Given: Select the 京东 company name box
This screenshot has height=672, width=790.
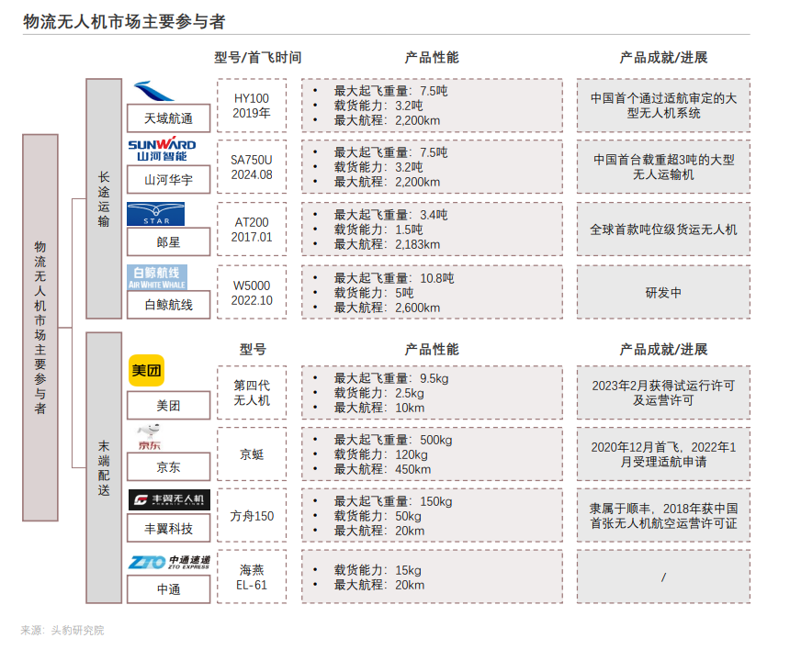Looking at the screenshot, I should [168, 466].
